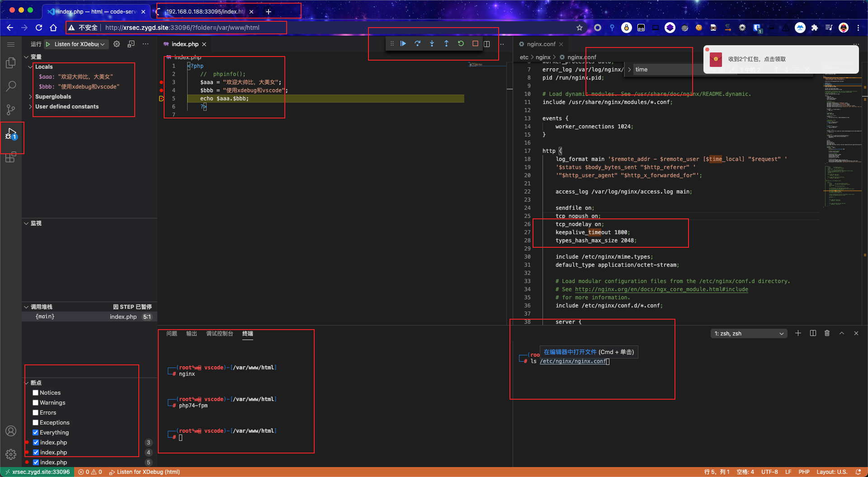The width and height of the screenshot is (868, 477).
Task: Click the find input containing 'time'
Action: pyautogui.click(x=668, y=70)
